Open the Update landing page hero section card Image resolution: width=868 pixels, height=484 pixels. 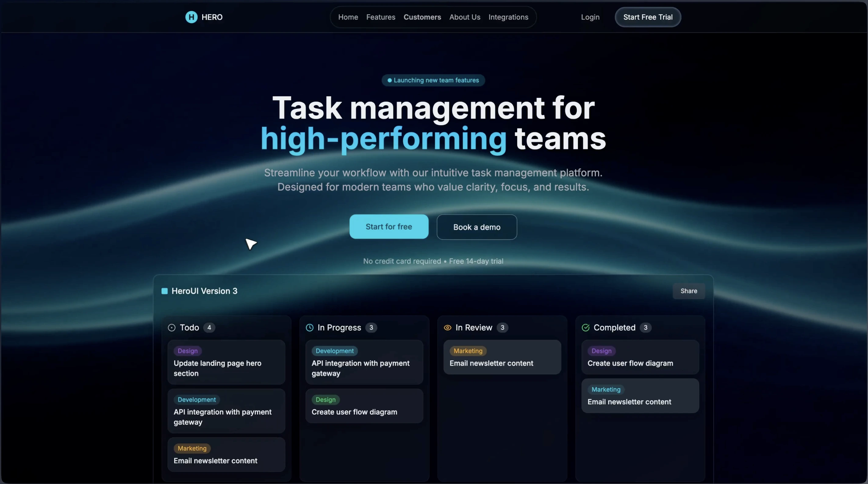(x=226, y=362)
